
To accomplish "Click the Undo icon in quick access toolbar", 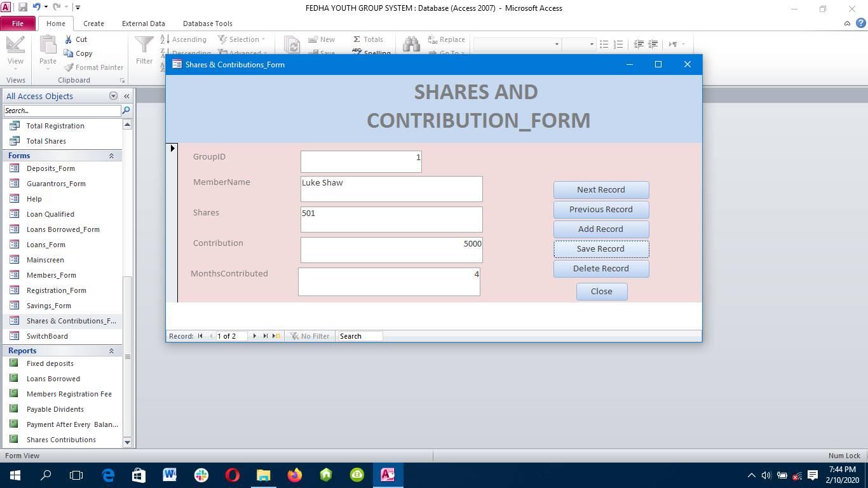I will point(37,8).
